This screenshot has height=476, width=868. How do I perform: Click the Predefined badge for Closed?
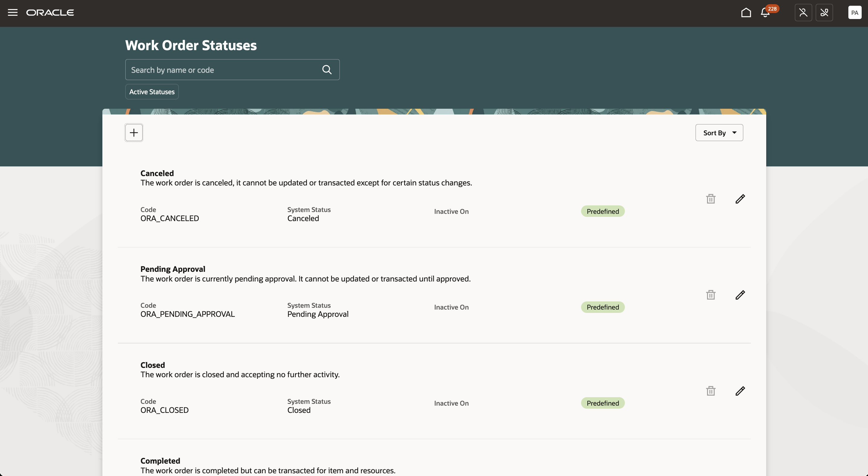point(603,403)
